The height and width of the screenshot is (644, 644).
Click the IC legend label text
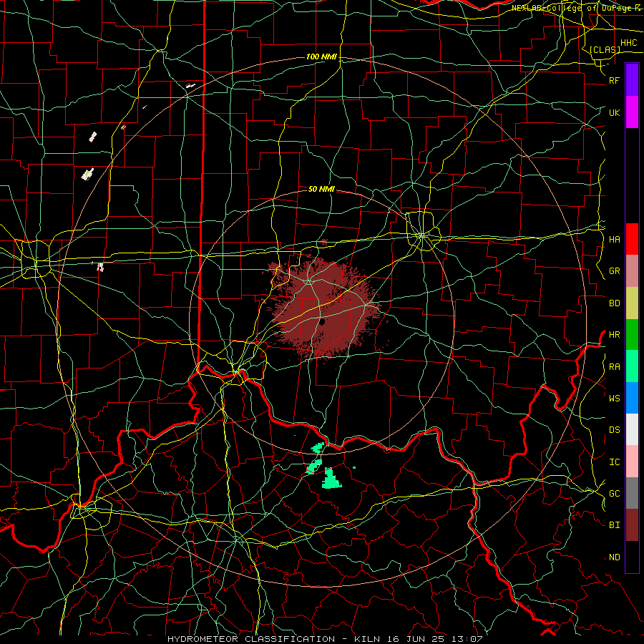pyautogui.click(x=615, y=462)
